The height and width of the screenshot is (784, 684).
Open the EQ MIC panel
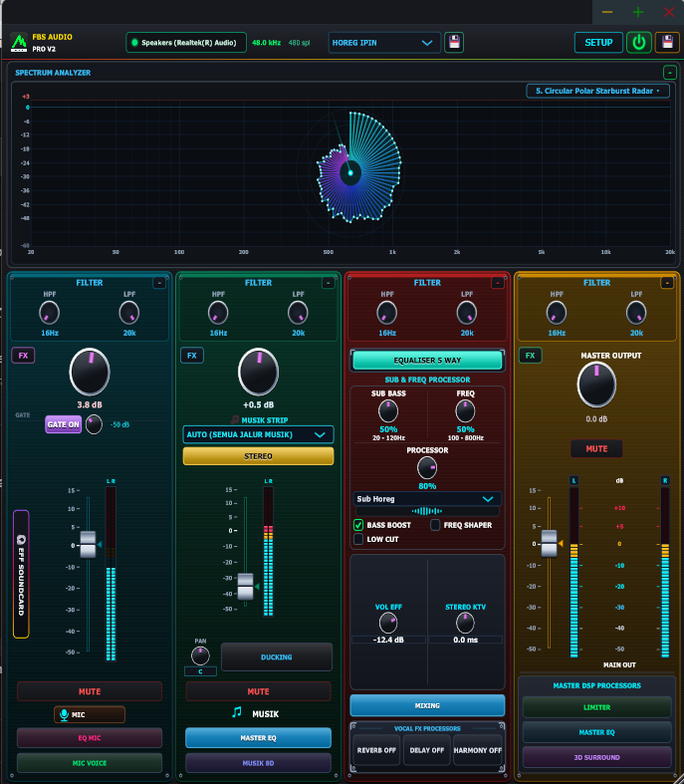(x=90, y=738)
